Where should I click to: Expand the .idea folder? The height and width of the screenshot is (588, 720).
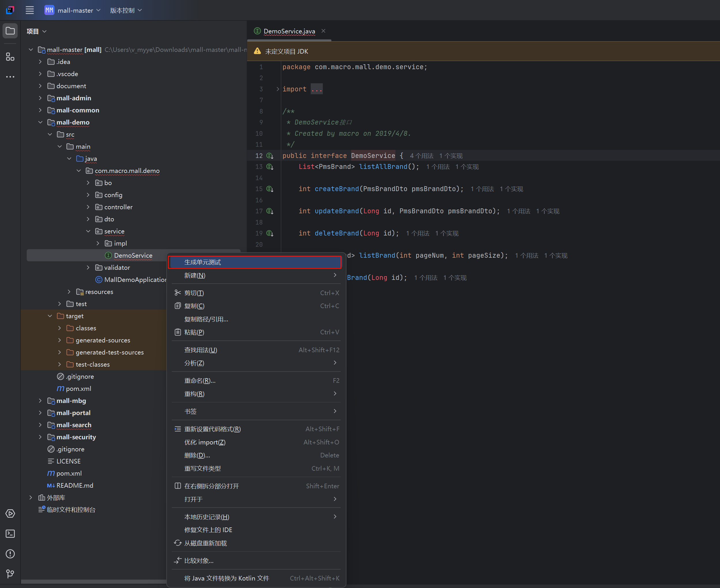pos(40,62)
